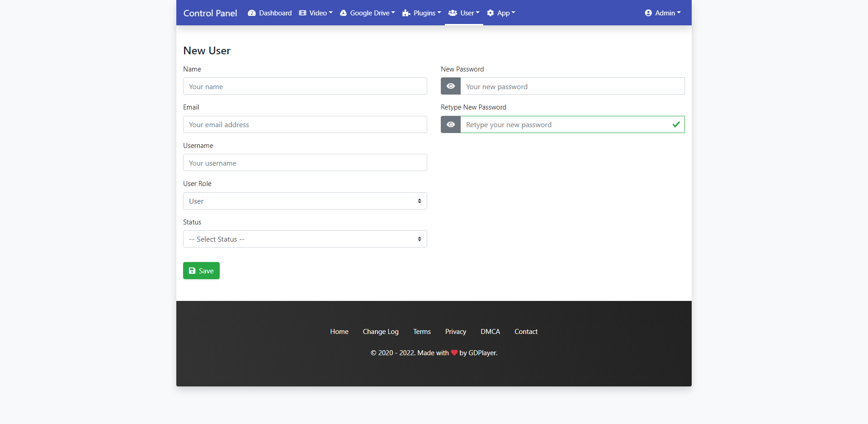Screen dimensions: 868x424
Task: Click the Retype New Password label
Action: click(473, 107)
